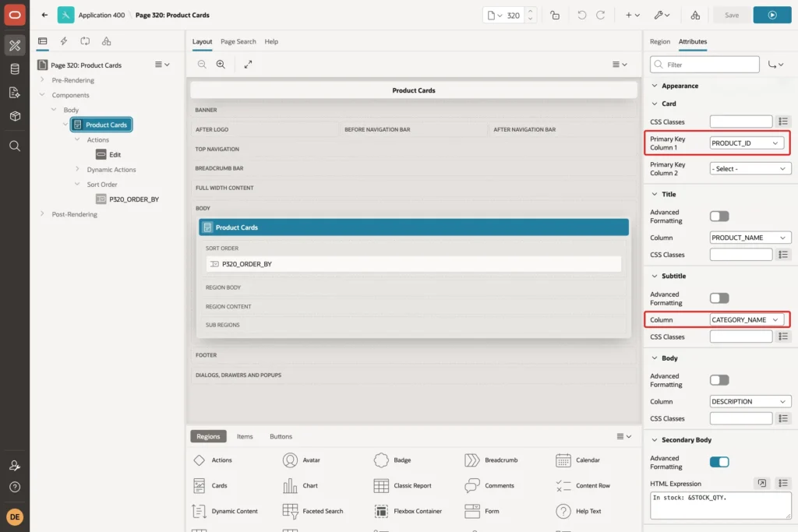The height and width of the screenshot is (532, 798).
Task: Open the Create plus menu
Action: 632,15
